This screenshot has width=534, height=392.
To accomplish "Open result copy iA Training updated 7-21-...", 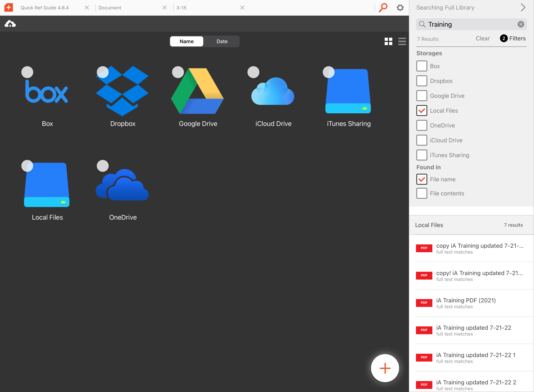I will point(471,248).
